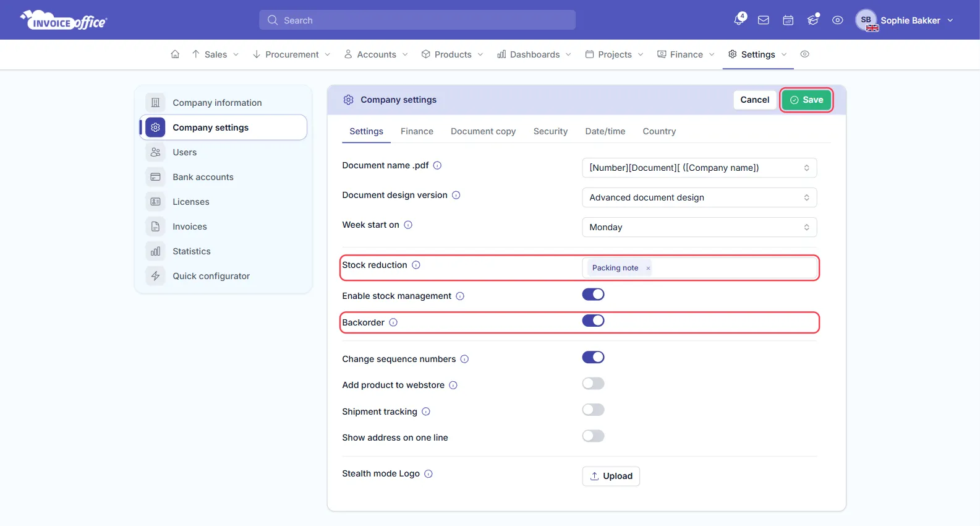
Task: Open the mail envelope icon
Action: tap(764, 20)
